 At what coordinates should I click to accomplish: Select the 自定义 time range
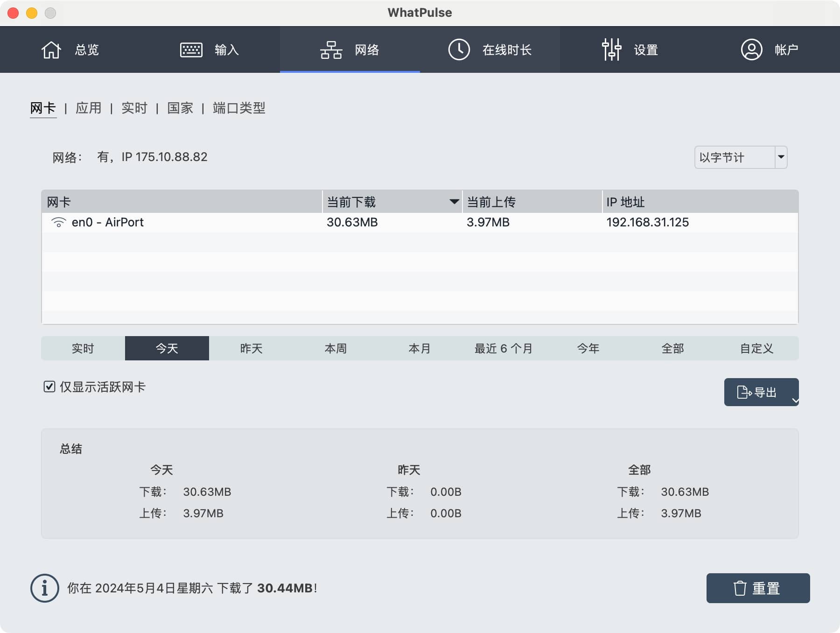(x=756, y=348)
